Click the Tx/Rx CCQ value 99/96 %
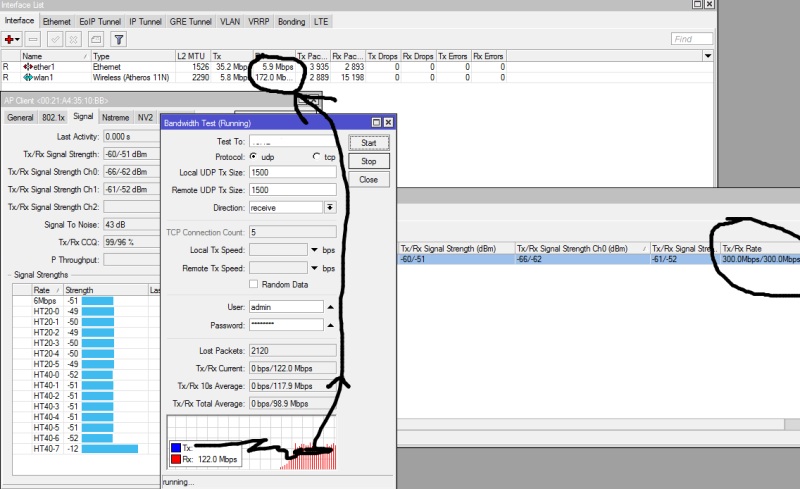800x489 pixels. [x=131, y=242]
